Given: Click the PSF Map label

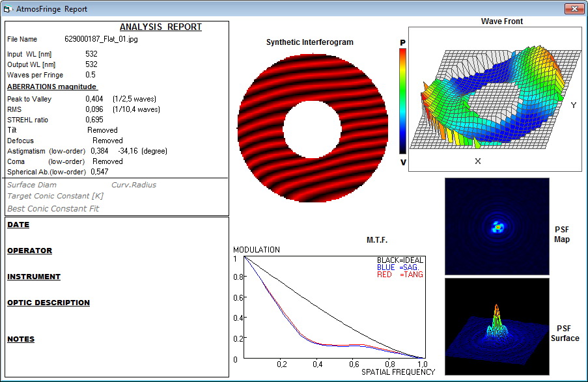Looking at the screenshot, I should click(562, 234).
